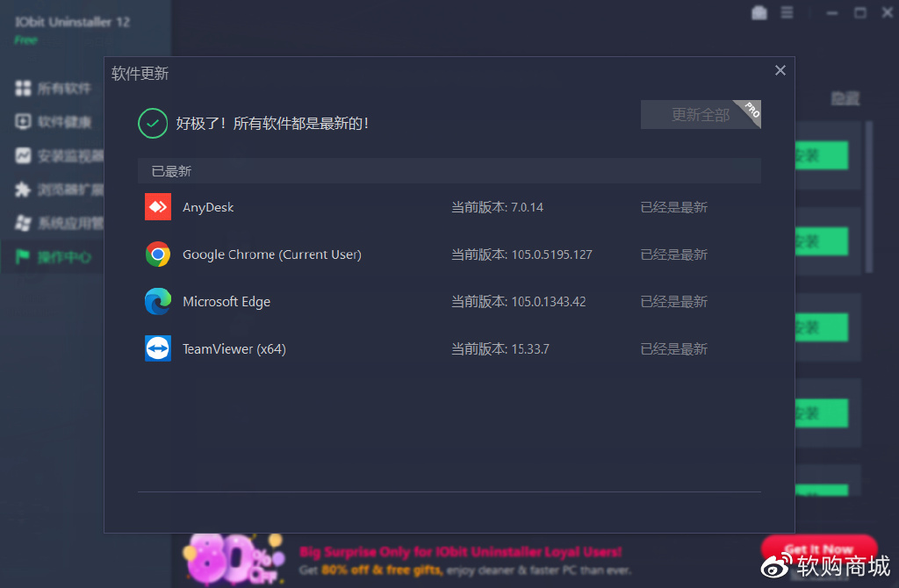
Task: Click the Get It Now promo button
Action: tap(819, 548)
